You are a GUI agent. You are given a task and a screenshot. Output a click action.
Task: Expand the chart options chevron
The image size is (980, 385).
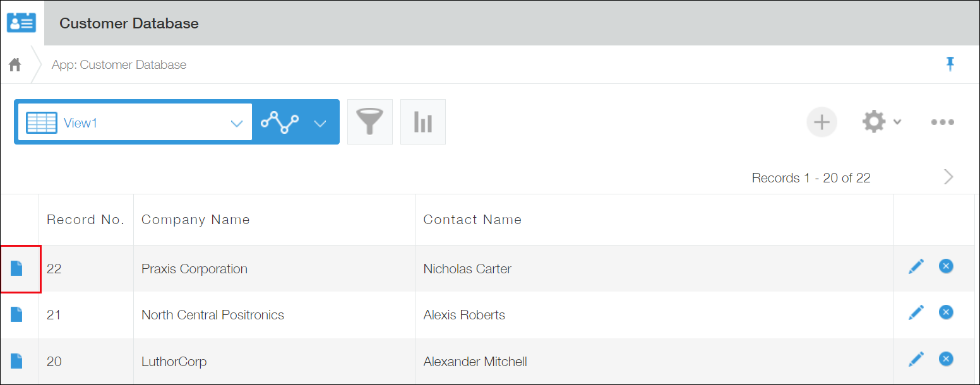pos(320,122)
